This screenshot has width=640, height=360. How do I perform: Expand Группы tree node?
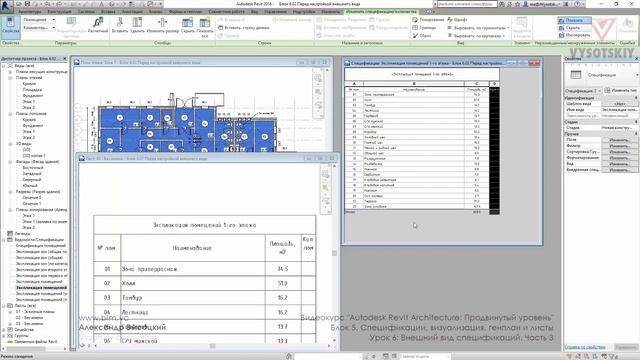[x=4, y=336]
